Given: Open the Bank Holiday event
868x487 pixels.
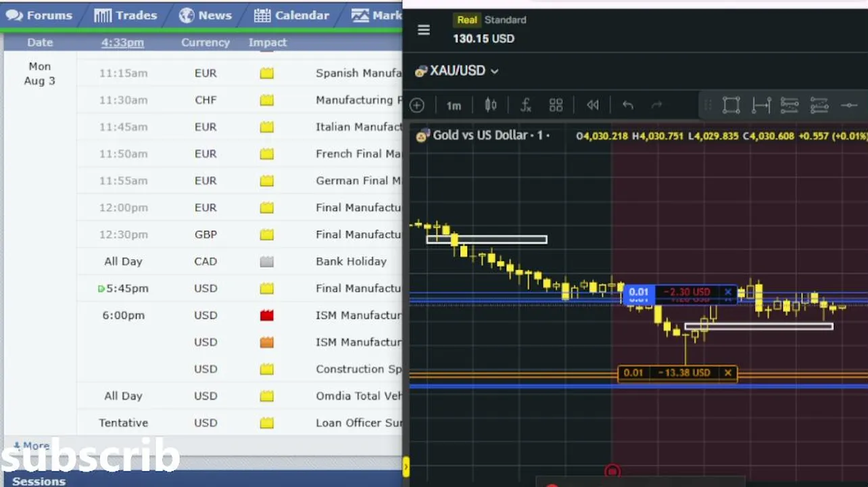Looking at the screenshot, I should pyautogui.click(x=351, y=261).
